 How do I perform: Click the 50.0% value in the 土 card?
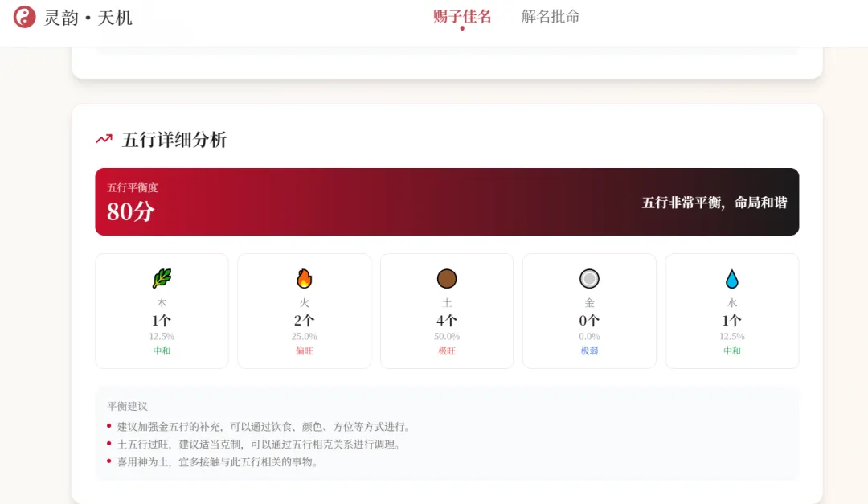(447, 336)
